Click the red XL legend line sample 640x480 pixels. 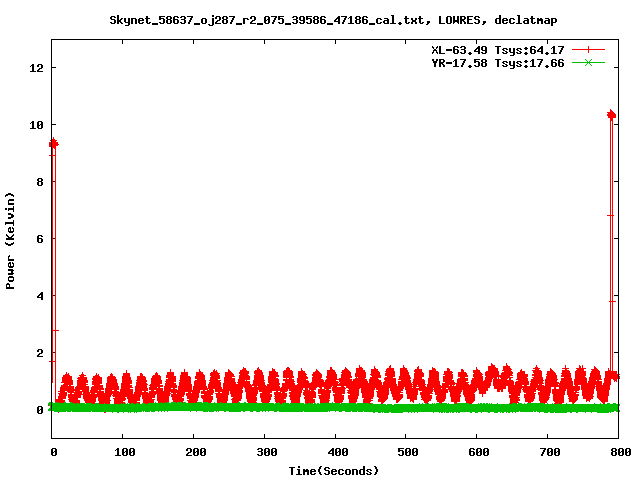(588, 50)
